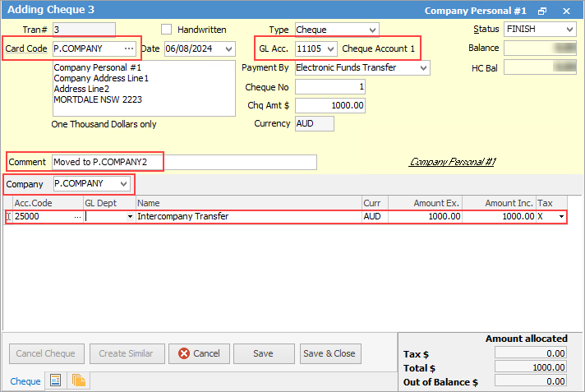
Task: Tick the Handwritten checkbox
Action: click(168, 30)
